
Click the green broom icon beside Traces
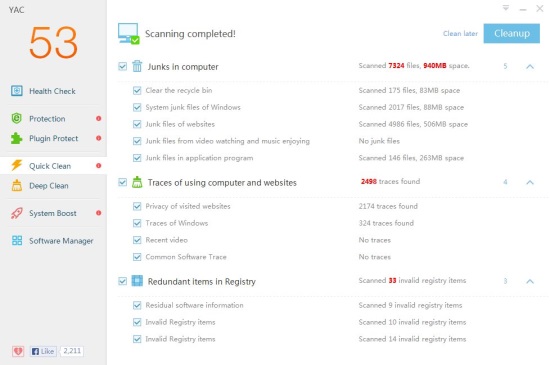pos(137,182)
